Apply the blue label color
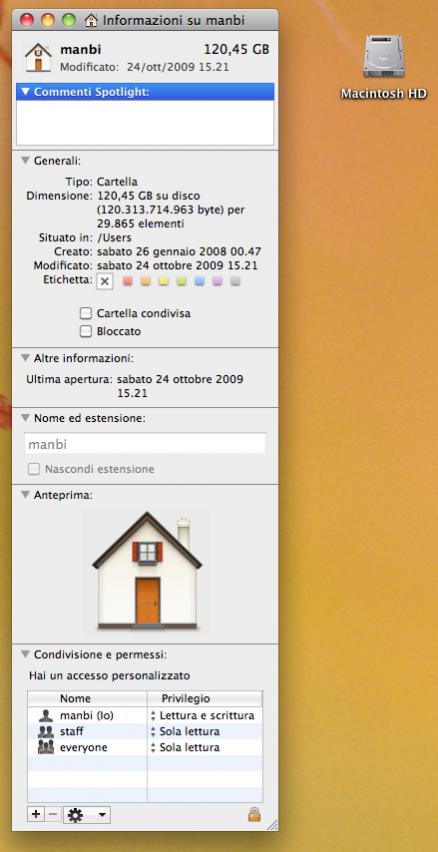Screen dimensions: 438x852 pos(200,281)
